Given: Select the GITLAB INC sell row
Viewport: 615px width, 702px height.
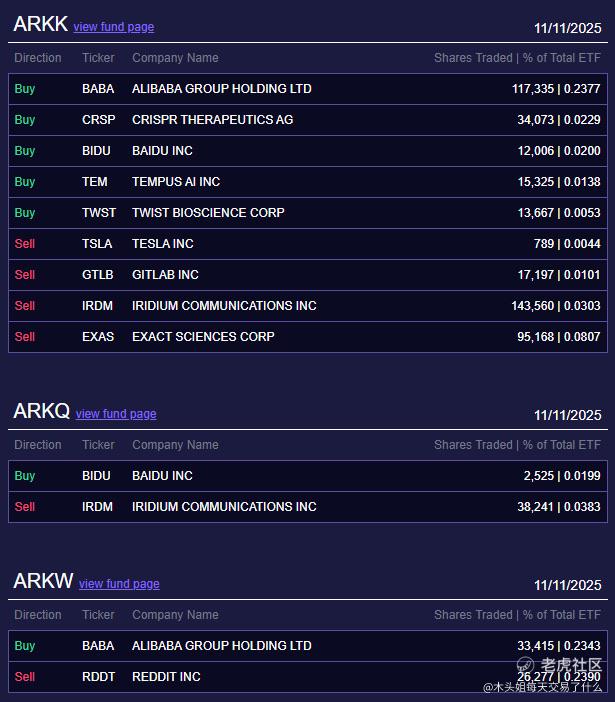Looking at the screenshot, I should (x=308, y=274).
